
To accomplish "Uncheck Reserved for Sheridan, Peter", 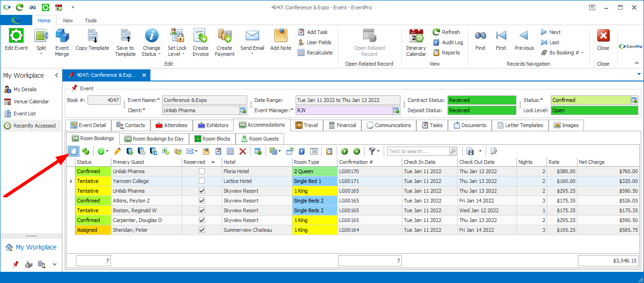I will tap(202, 230).
